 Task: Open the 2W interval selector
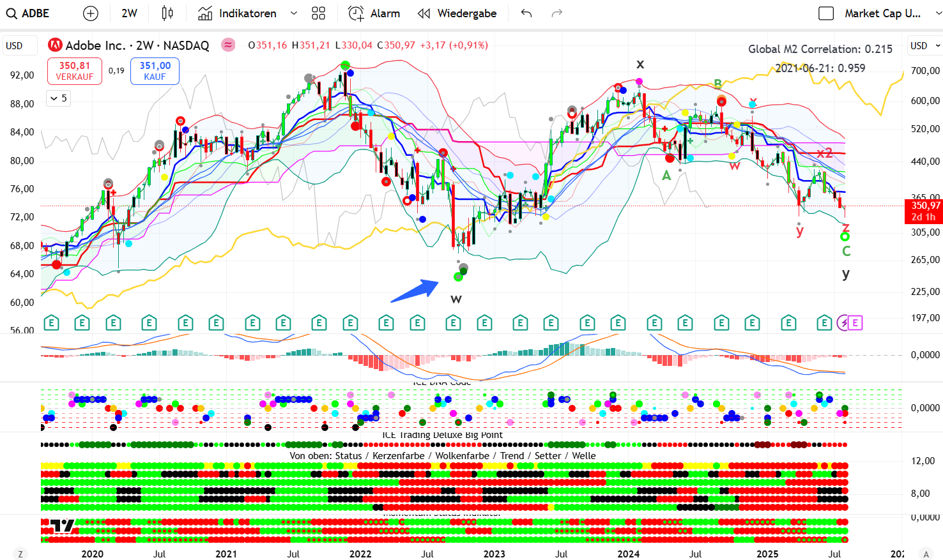point(129,13)
